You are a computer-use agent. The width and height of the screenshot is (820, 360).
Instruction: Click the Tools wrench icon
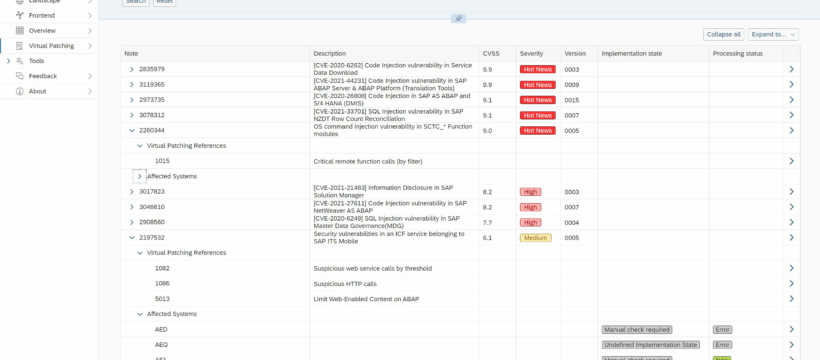click(x=20, y=61)
